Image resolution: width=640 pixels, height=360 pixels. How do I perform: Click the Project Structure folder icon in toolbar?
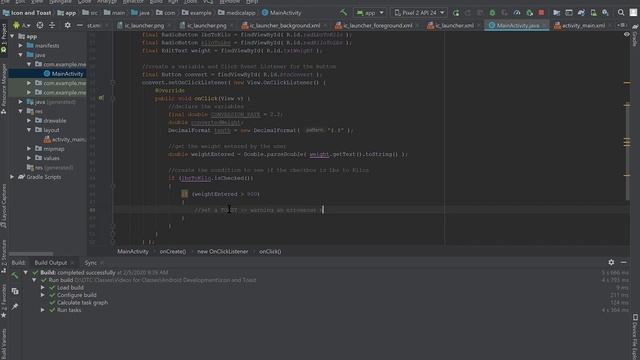(x=556, y=13)
